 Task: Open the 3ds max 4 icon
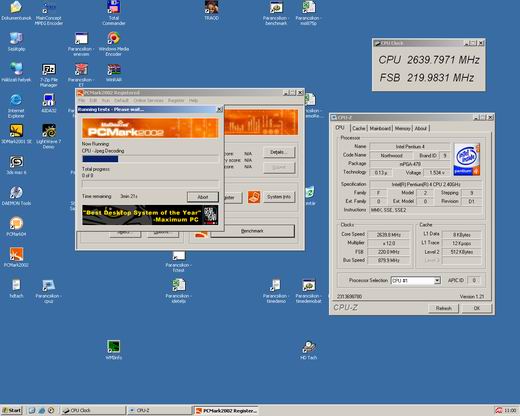(x=16, y=165)
